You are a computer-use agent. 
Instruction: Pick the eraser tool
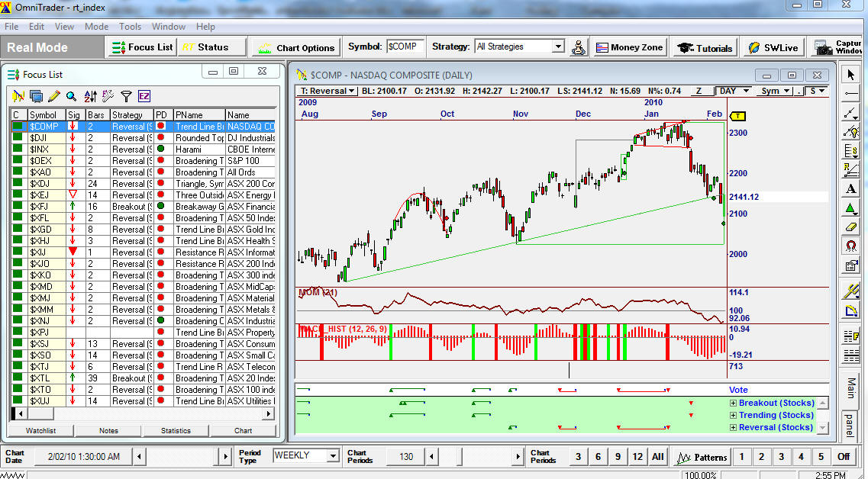[851, 227]
